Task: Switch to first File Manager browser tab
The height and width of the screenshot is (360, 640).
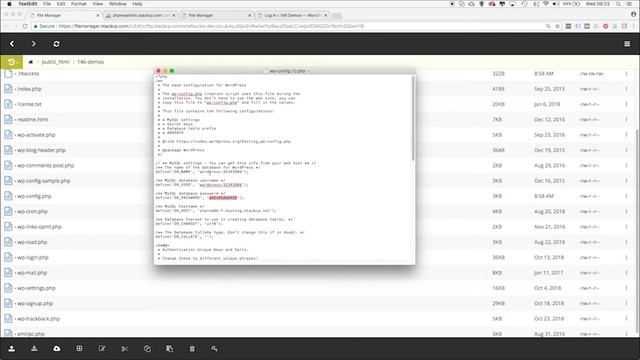Action: [x=64, y=15]
